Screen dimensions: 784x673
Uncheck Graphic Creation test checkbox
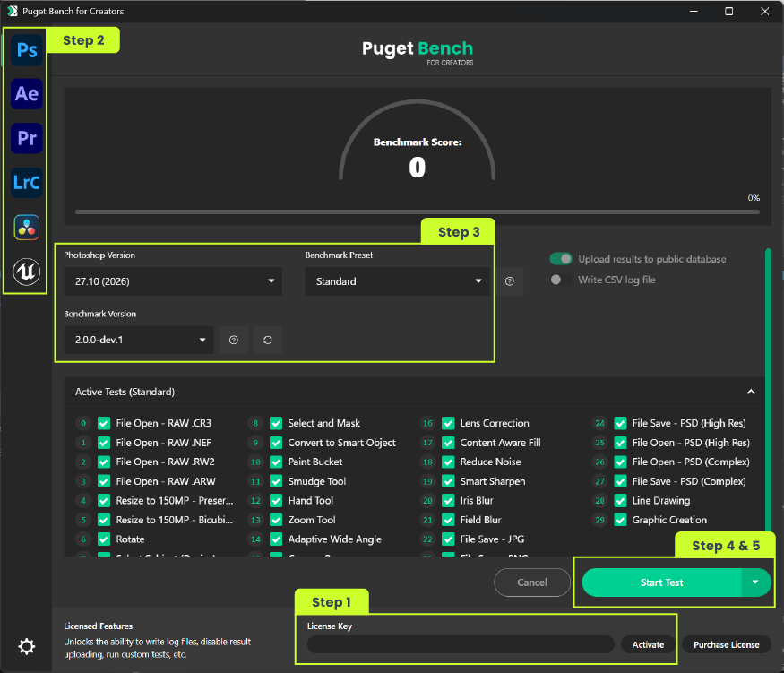pyautogui.click(x=621, y=520)
